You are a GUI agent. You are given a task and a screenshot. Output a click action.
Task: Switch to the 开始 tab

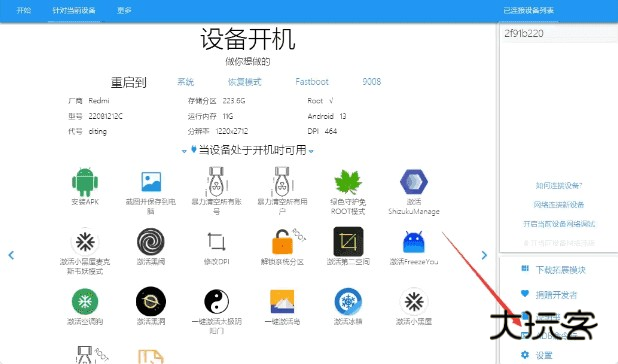point(24,10)
